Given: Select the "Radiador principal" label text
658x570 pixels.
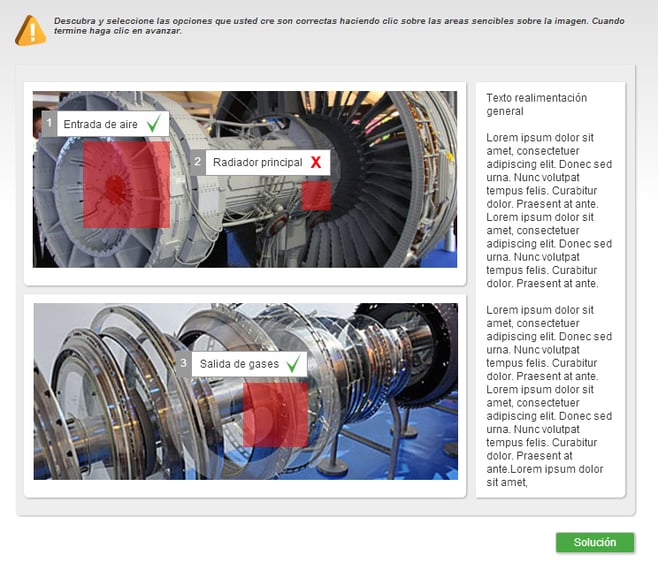Looking at the screenshot, I should (x=257, y=162).
